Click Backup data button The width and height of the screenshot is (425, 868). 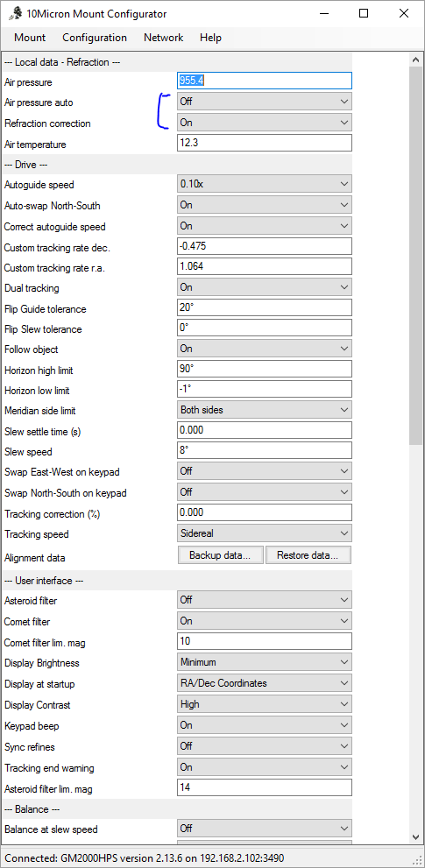pyautogui.click(x=221, y=555)
